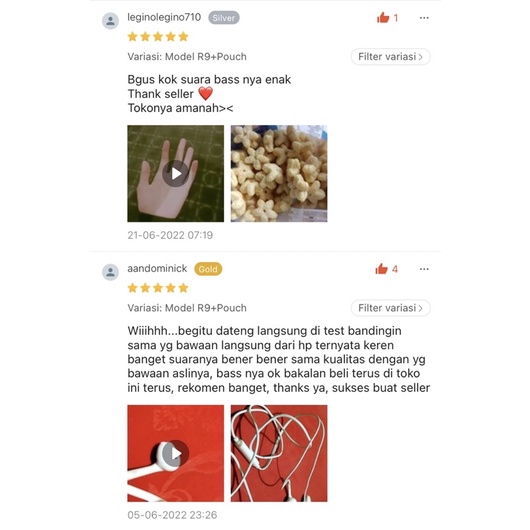Open more options for aandominick's review
The height and width of the screenshot is (530, 530).
[x=424, y=269]
